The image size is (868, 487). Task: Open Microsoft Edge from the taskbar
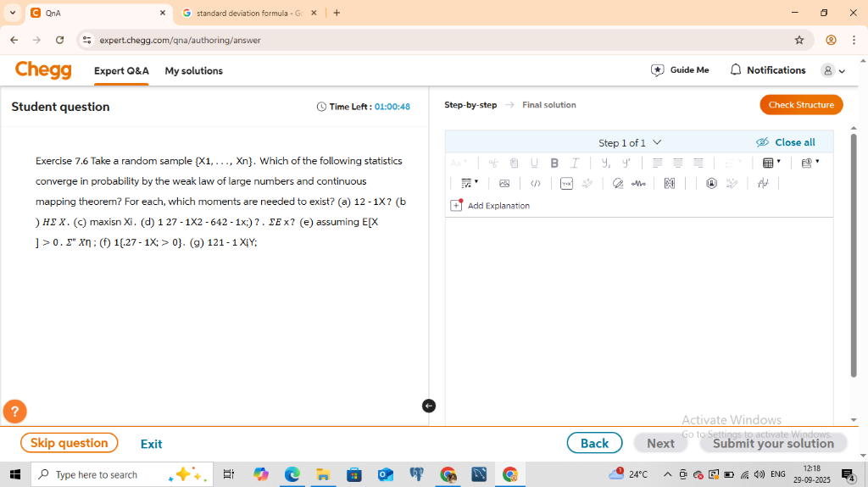[x=292, y=474]
